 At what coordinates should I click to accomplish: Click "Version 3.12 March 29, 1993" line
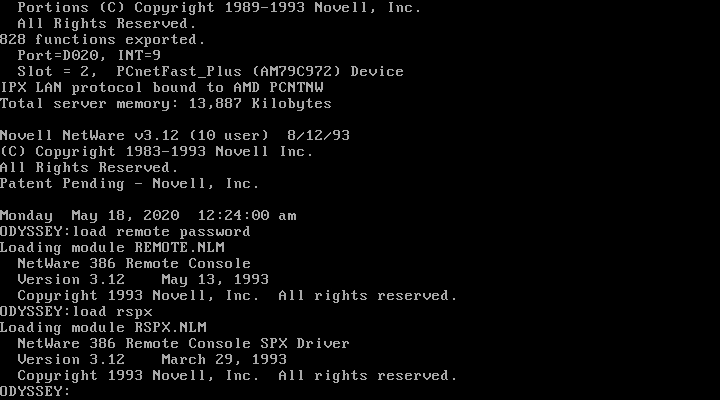tap(152, 359)
